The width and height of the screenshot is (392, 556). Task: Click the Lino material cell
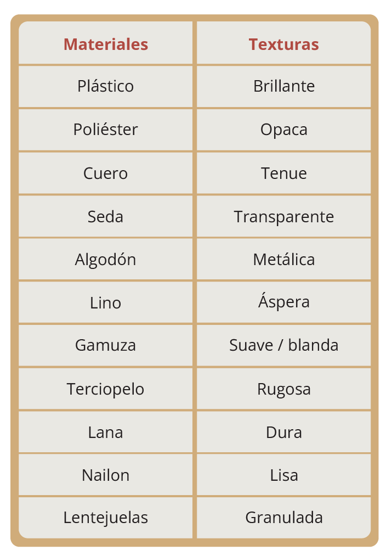[x=105, y=302]
